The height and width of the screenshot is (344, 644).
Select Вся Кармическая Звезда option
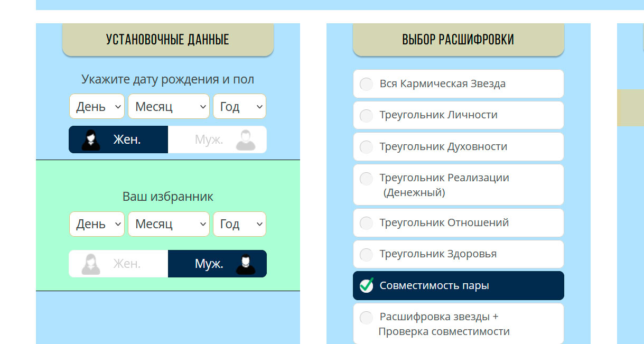pos(458,83)
